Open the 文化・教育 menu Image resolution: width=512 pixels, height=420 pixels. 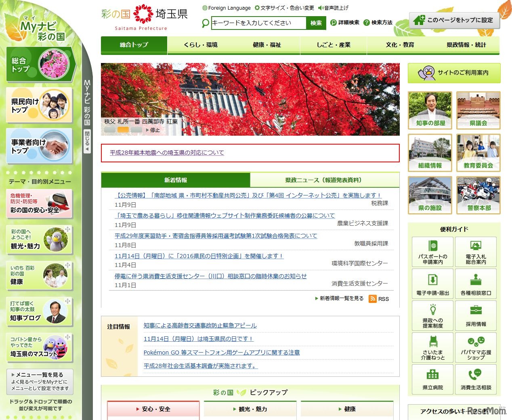[400, 45]
